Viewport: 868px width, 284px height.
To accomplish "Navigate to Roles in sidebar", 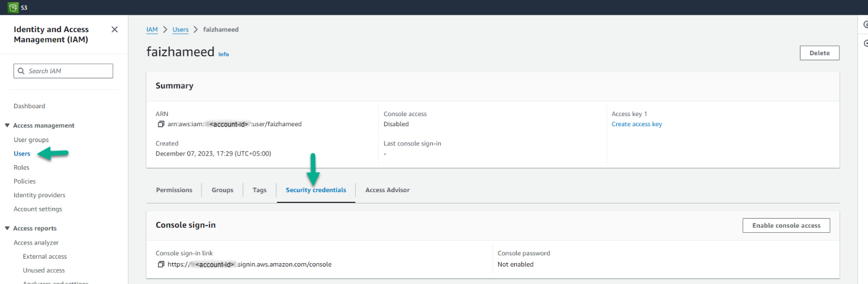I will click(x=21, y=167).
